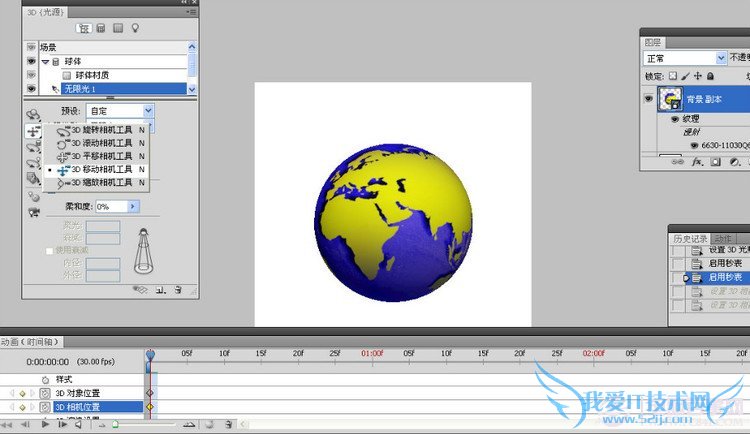Move light to current view camera icon

(33, 212)
